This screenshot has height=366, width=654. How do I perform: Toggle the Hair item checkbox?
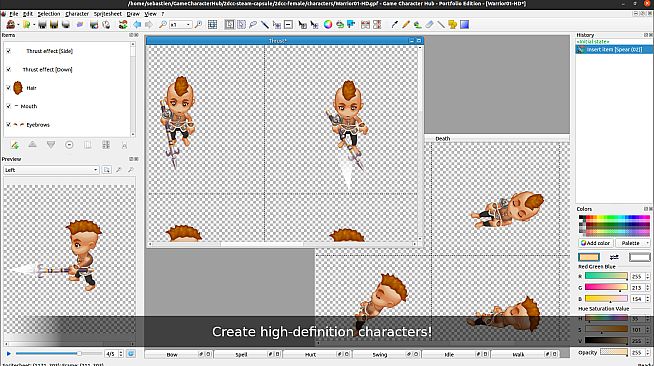pos(9,88)
